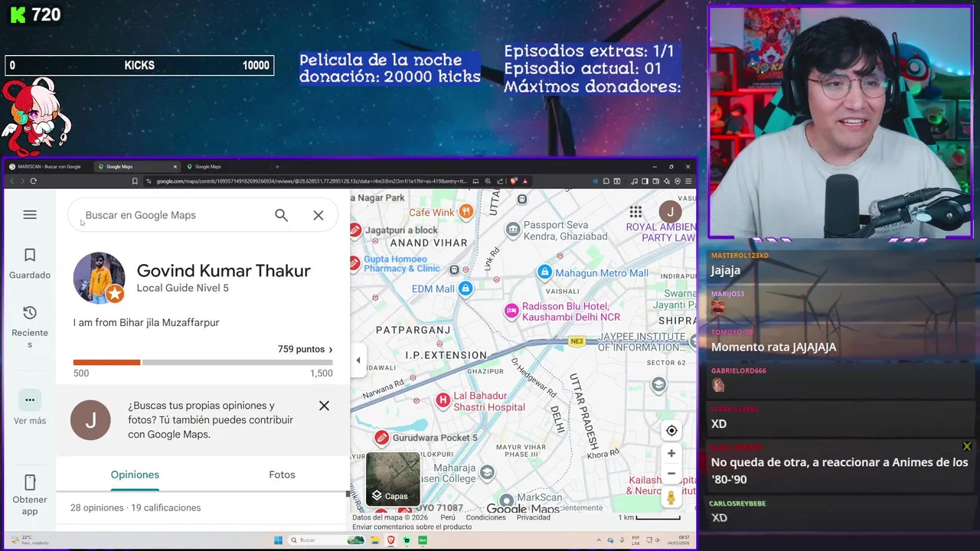Click the 'Perú' country link

point(448,517)
